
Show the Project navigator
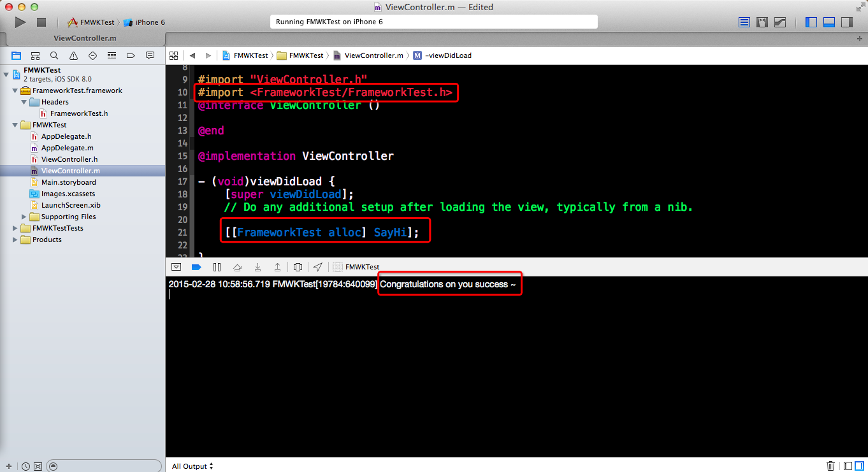point(16,55)
